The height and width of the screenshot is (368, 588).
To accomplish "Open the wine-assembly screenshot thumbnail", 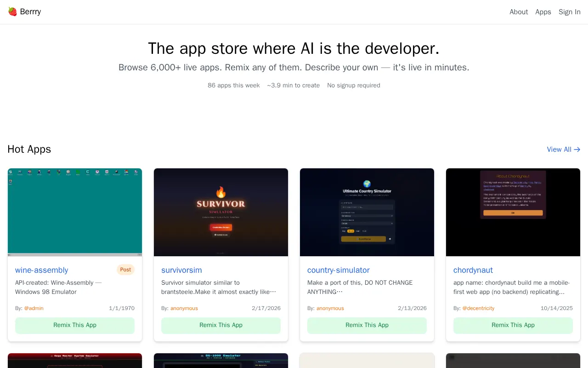I will pyautogui.click(x=75, y=212).
